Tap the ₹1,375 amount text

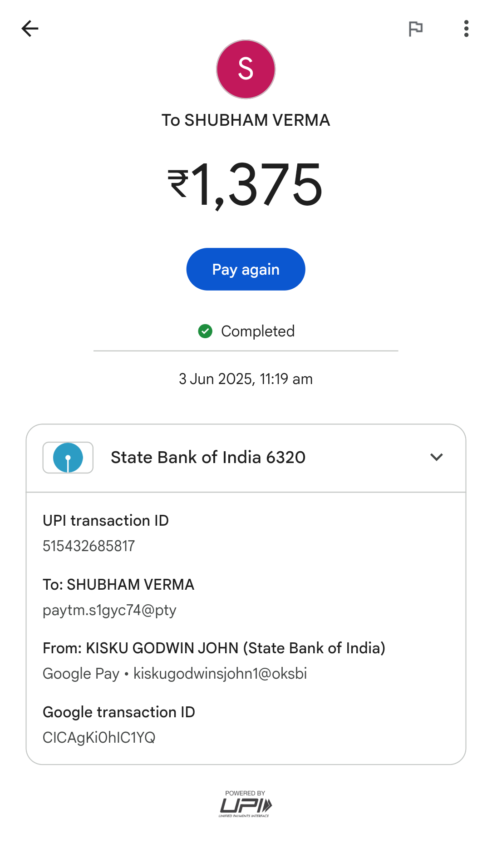246,185
